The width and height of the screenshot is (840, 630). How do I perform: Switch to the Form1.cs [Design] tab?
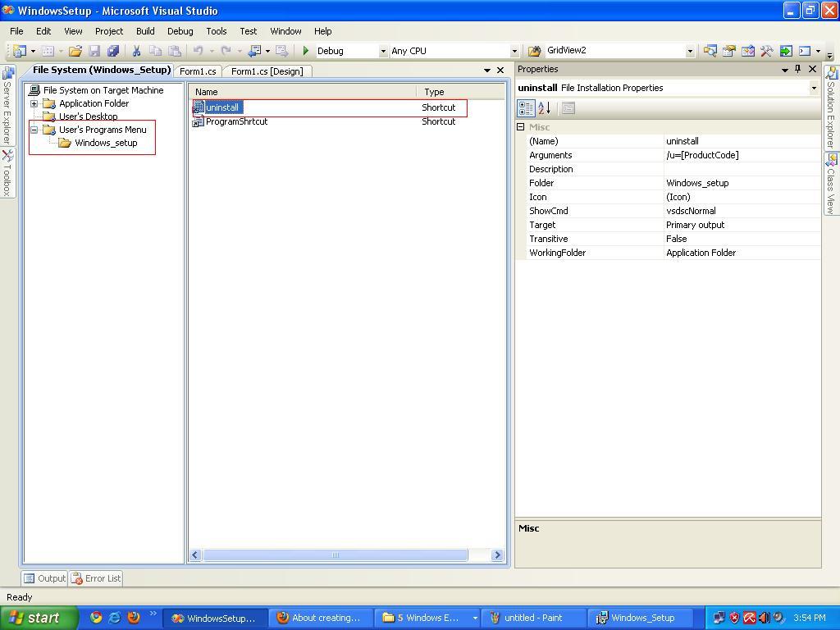tap(267, 71)
